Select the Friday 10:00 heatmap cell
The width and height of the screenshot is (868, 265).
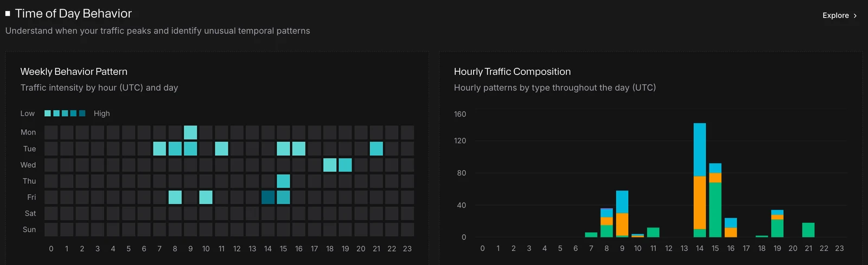pos(206,197)
